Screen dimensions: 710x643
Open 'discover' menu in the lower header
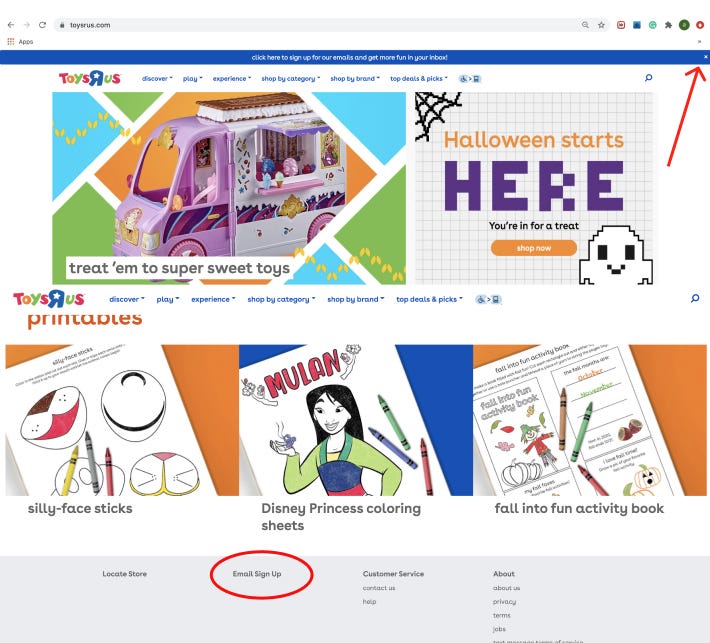point(127,299)
